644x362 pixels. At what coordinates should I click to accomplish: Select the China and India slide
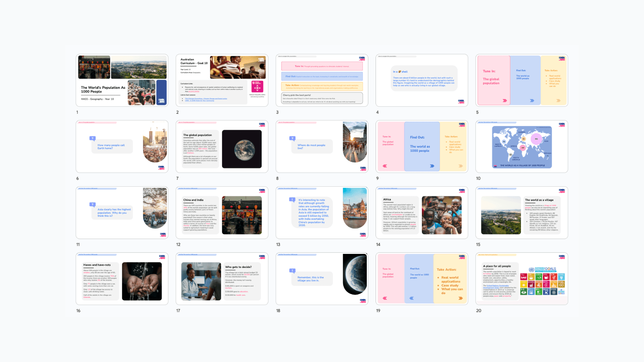[x=222, y=212]
